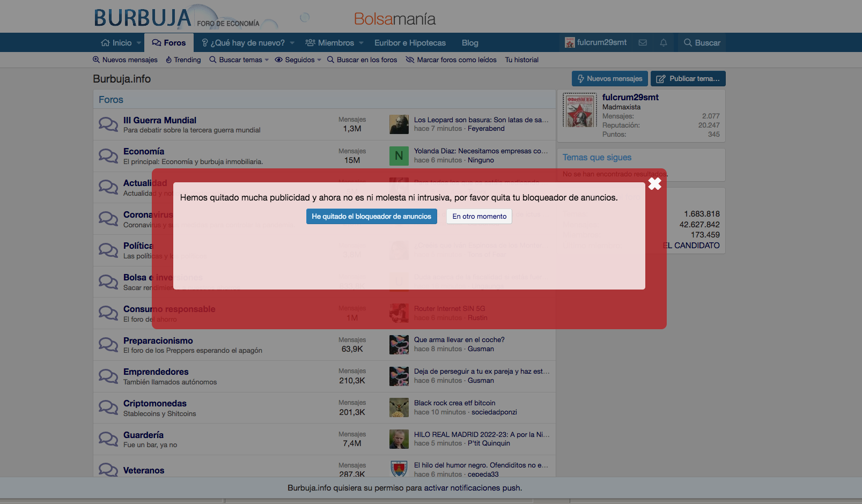Viewport: 862px width, 504px height.
Task: Switch to the Foros tab
Action: click(x=169, y=42)
